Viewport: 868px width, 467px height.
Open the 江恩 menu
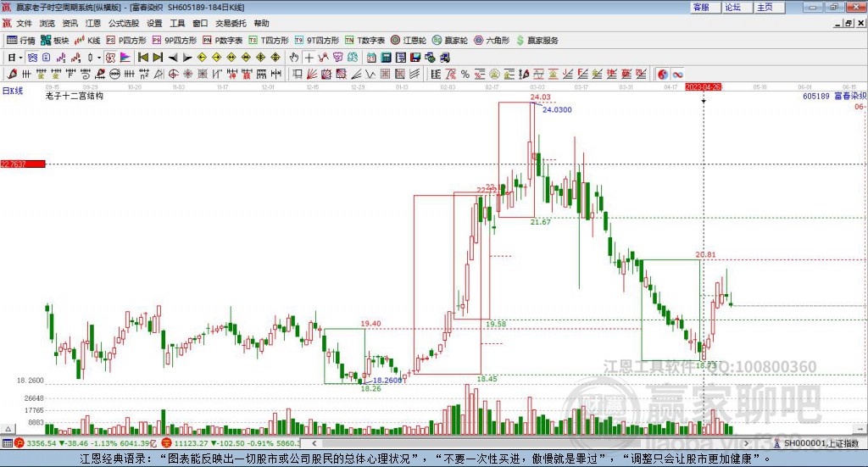(x=93, y=23)
